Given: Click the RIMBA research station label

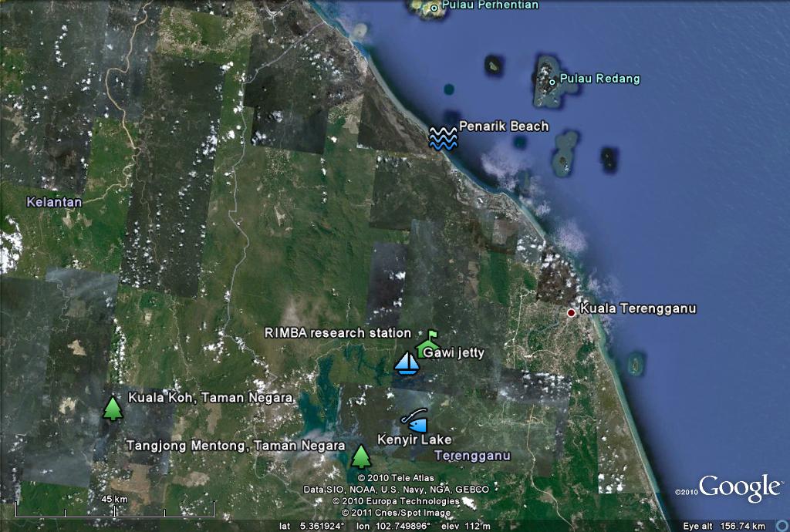Looking at the screenshot, I should coord(337,333).
